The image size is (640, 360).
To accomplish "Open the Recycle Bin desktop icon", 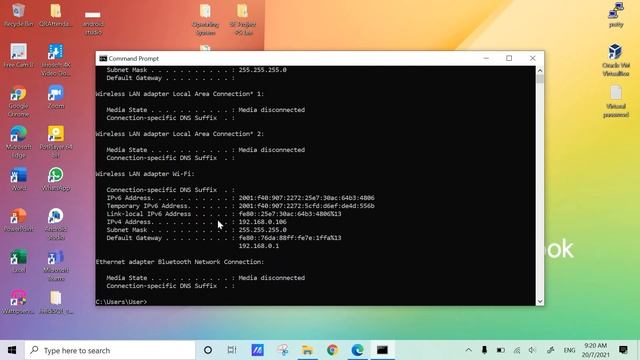I will (18, 15).
